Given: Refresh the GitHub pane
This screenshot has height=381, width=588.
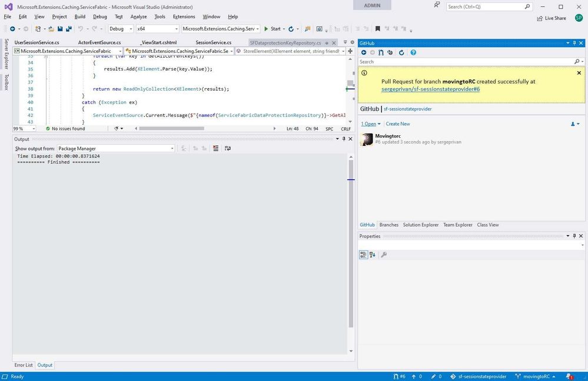Looking at the screenshot, I should (401, 52).
